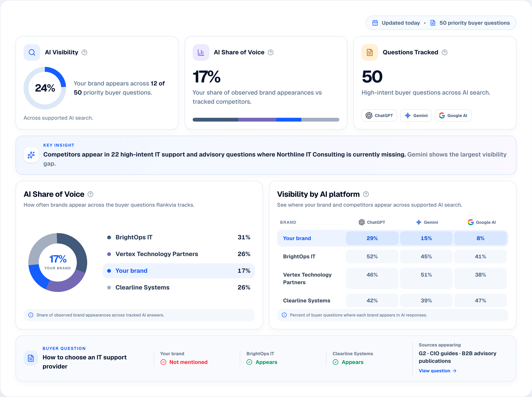Click the AI Visibility magnifier icon
The image size is (532, 397).
tap(32, 52)
